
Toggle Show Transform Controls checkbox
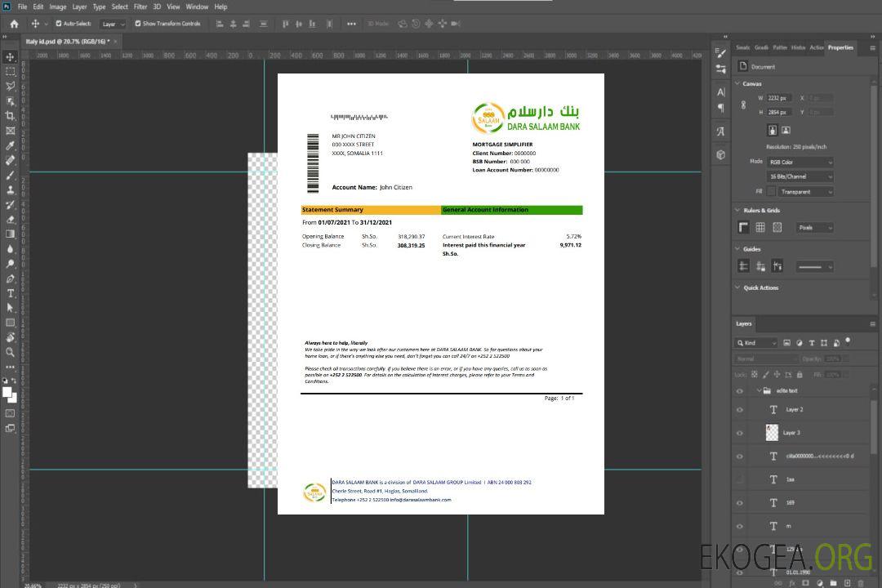tap(138, 24)
